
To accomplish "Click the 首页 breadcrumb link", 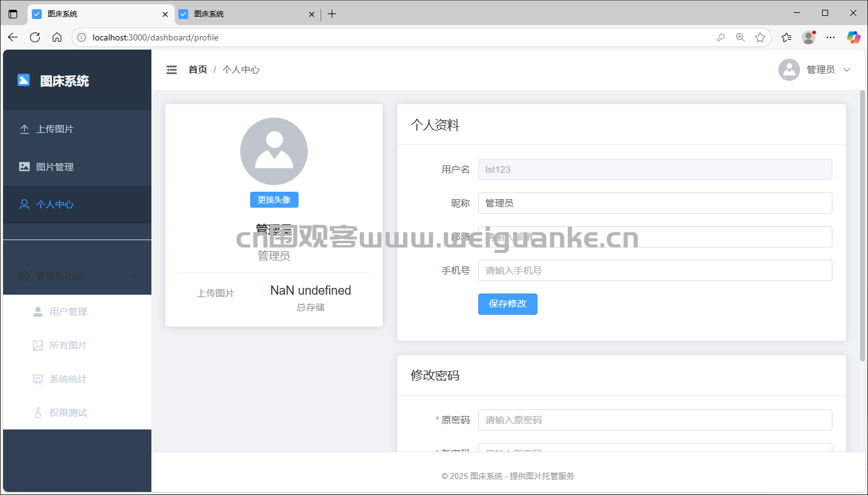I will [x=197, y=70].
